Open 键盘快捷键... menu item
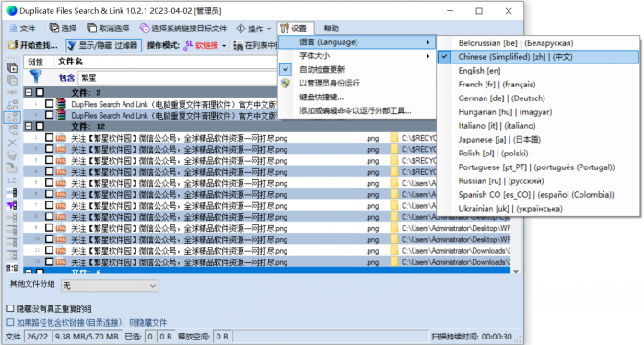This screenshot has height=345, width=644. (x=357, y=98)
